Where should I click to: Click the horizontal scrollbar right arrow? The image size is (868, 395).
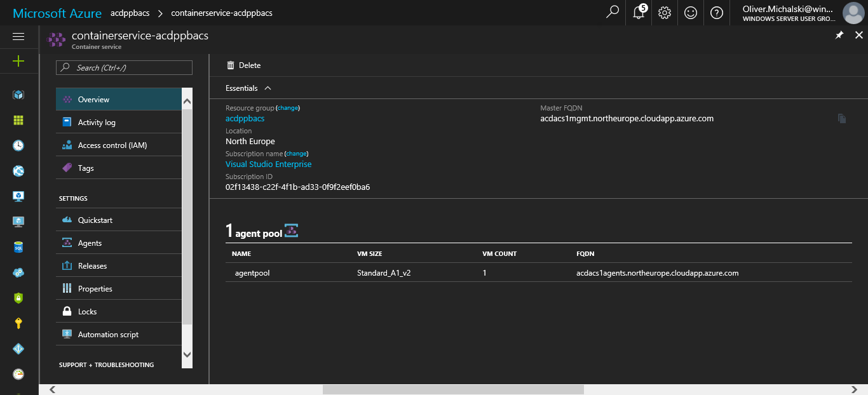tap(855, 389)
